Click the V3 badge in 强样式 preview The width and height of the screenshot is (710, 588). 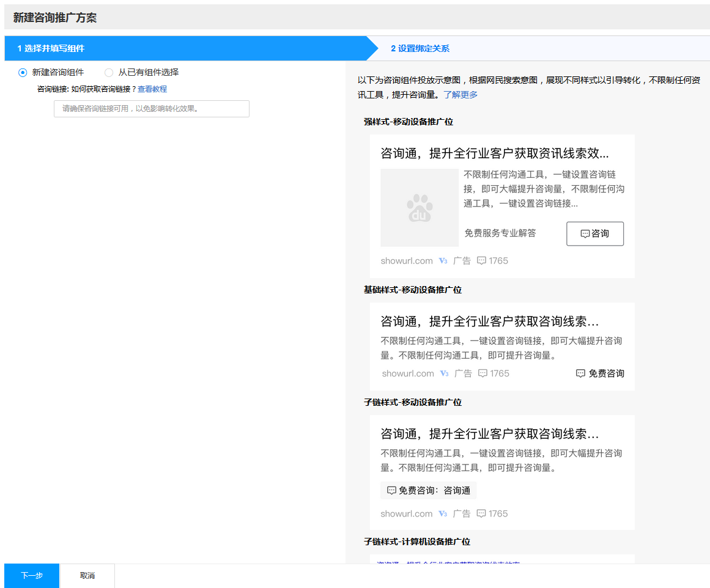click(x=443, y=261)
